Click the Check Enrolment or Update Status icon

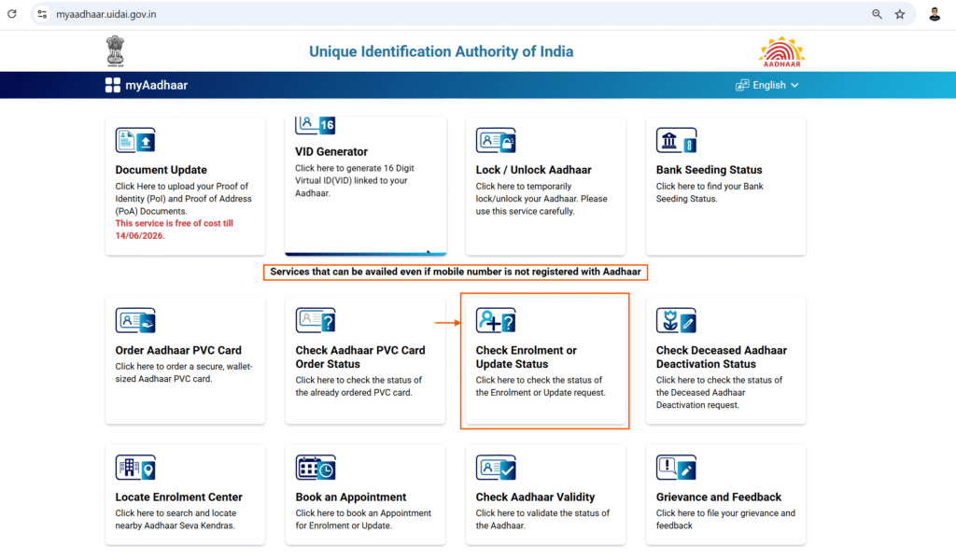click(496, 321)
